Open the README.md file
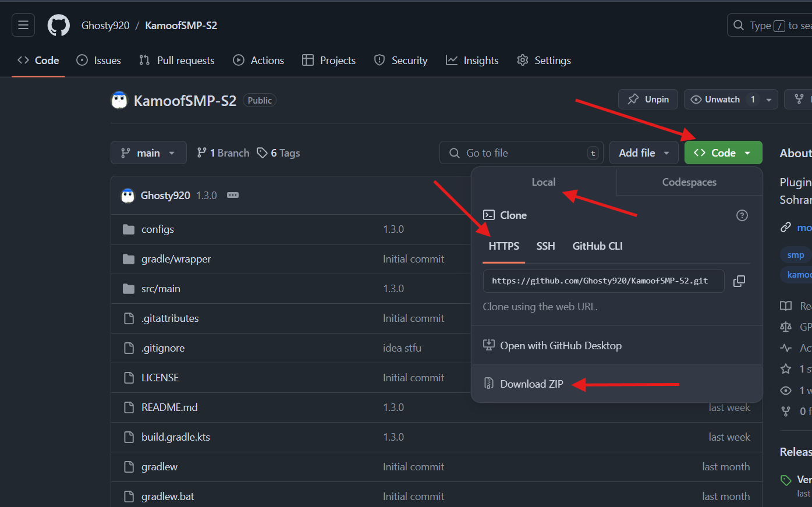Viewport: 812px width, 507px height. coord(169,407)
